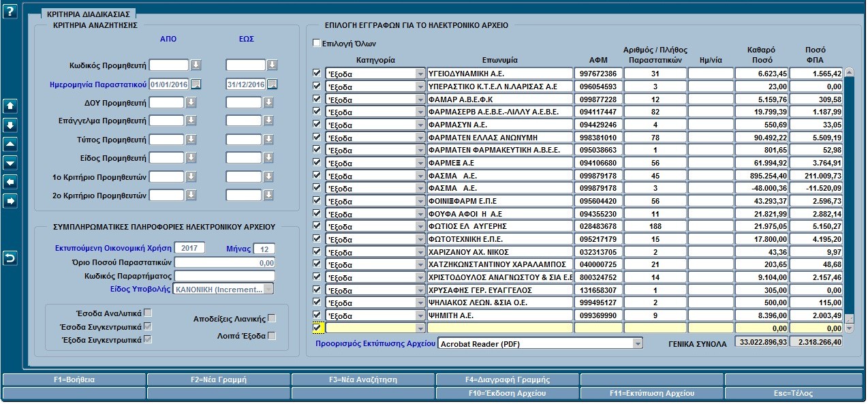
Task: Click the ΑΦΜ cell 998381010
Action: 598,137
